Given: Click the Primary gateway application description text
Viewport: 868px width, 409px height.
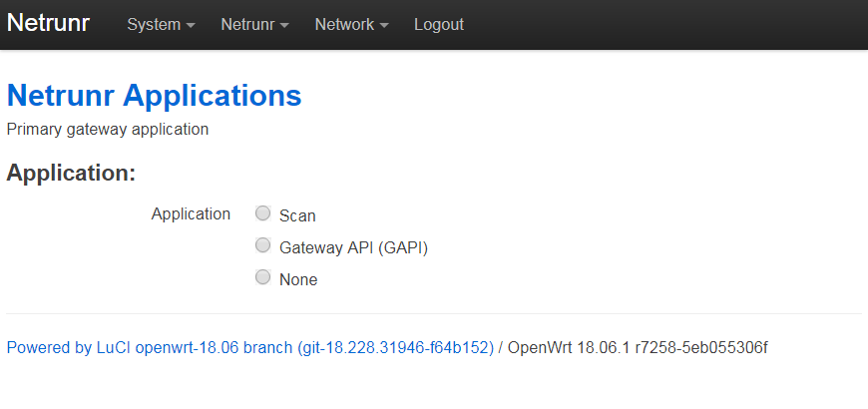Looking at the screenshot, I should 108,130.
